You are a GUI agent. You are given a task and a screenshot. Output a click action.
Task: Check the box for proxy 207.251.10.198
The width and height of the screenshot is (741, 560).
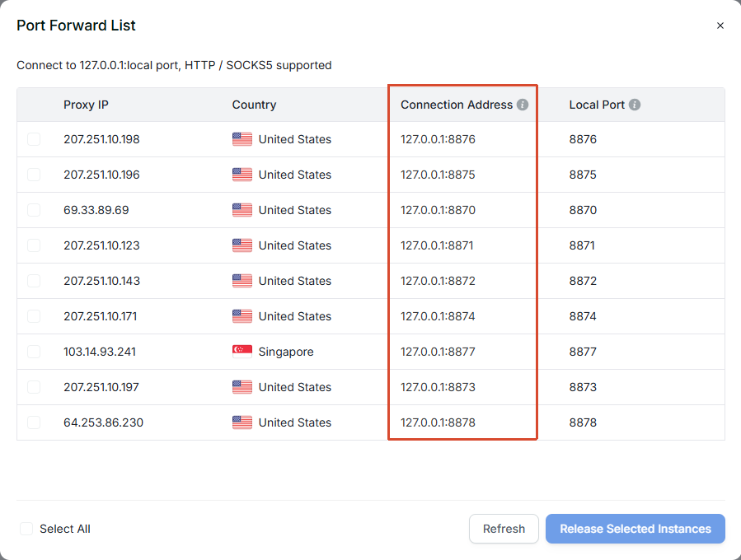point(34,139)
